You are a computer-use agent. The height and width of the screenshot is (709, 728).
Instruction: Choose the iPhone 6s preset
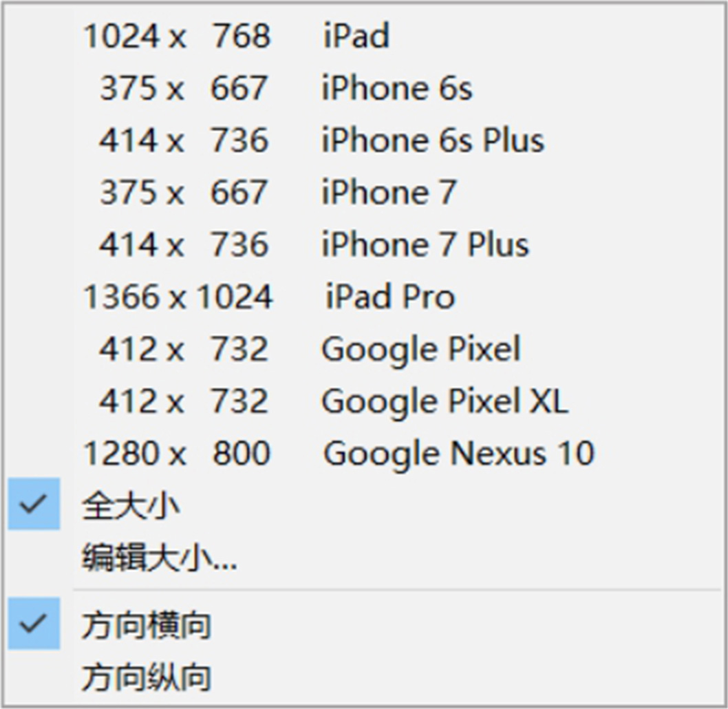coord(364,87)
